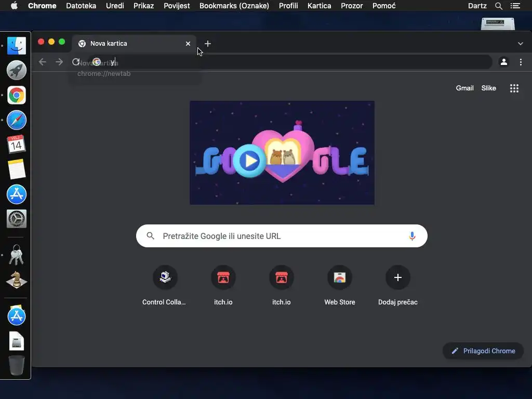Open the Chrome profile avatar icon
Screen dimensions: 532x399
[504, 62]
